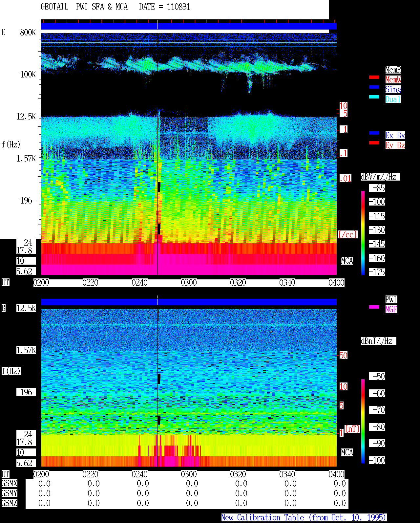This screenshot has width=420, height=523.
Task: Click the MemR legend label
Action: point(393,70)
